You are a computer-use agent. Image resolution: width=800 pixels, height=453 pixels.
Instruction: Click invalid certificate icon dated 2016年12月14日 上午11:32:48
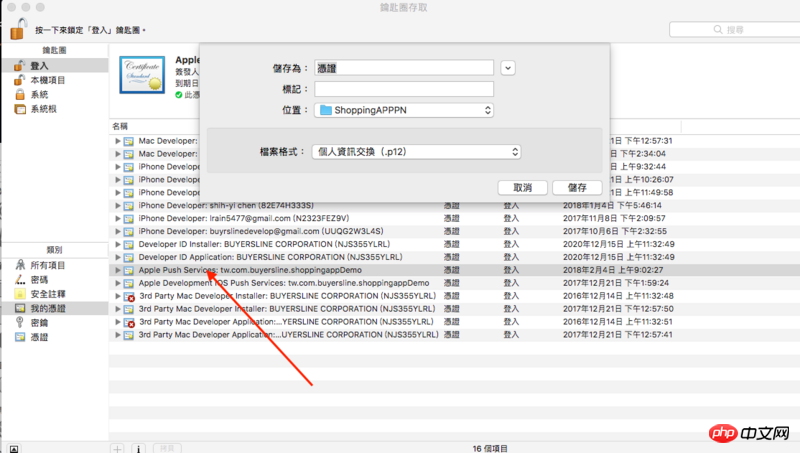point(129,296)
